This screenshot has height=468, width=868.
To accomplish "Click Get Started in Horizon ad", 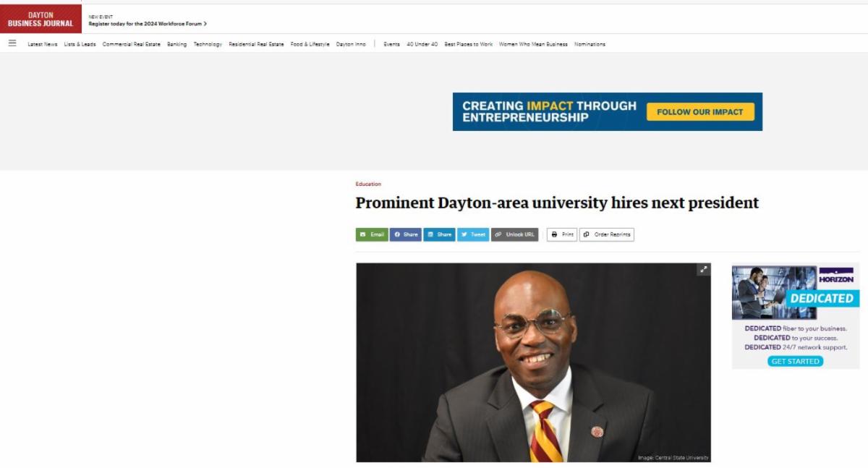I will coord(795,361).
